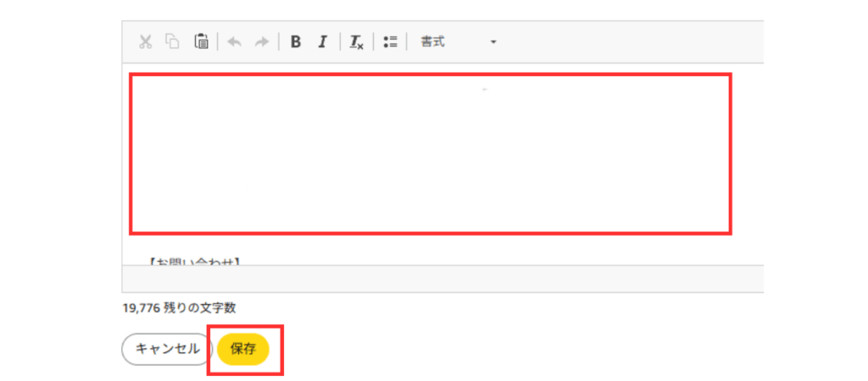
Task: Toggle italic formatting with the I icon
Action: [323, 42]
